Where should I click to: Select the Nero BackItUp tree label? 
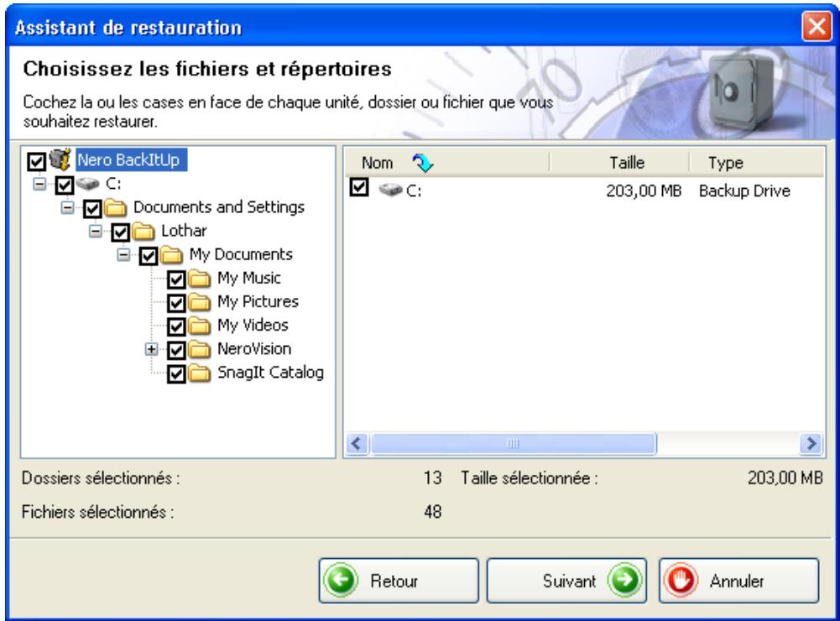click(x=131, y=159)
